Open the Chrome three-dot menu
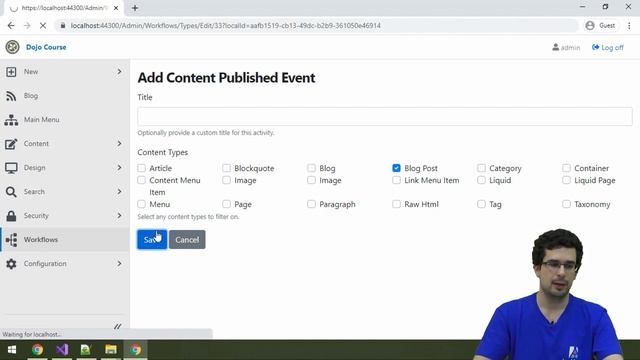The height and width of the screenshot is (360, 640). point(629,25)
